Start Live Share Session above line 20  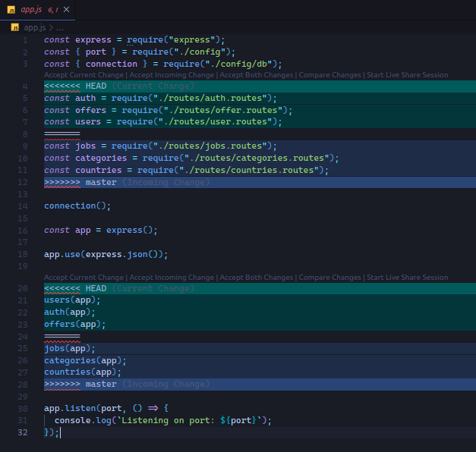pos(408,278)
